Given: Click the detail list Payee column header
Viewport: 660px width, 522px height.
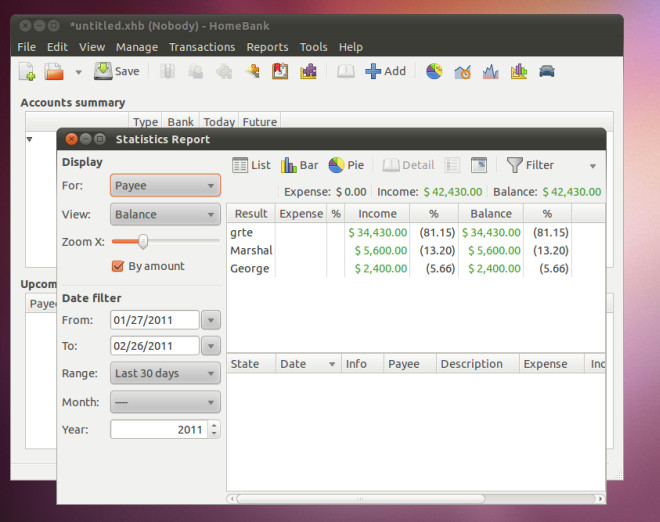Looking at the screenshot, I should pos(410,364).
